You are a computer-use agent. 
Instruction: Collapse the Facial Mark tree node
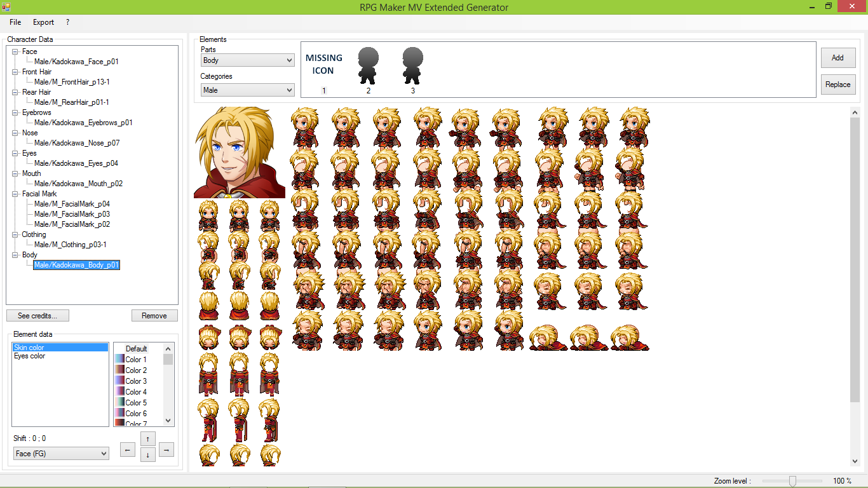click(15, 194)
